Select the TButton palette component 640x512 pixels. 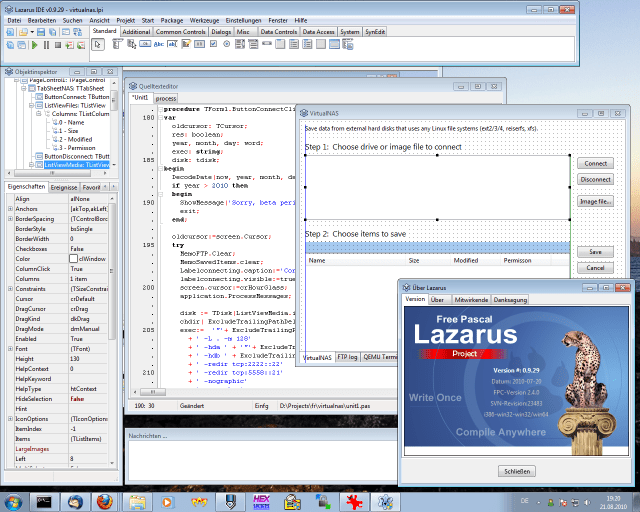[x=145, y=44]
